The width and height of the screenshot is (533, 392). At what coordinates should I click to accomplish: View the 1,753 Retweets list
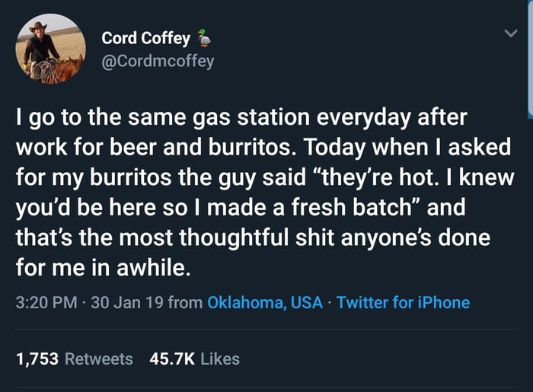pos(74,359)
